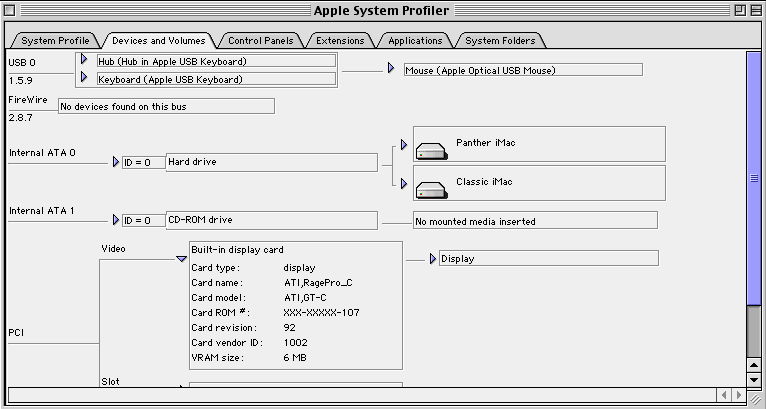Click the card revision value "92"
Screen dimensions: 766x409
pos(290,327)
